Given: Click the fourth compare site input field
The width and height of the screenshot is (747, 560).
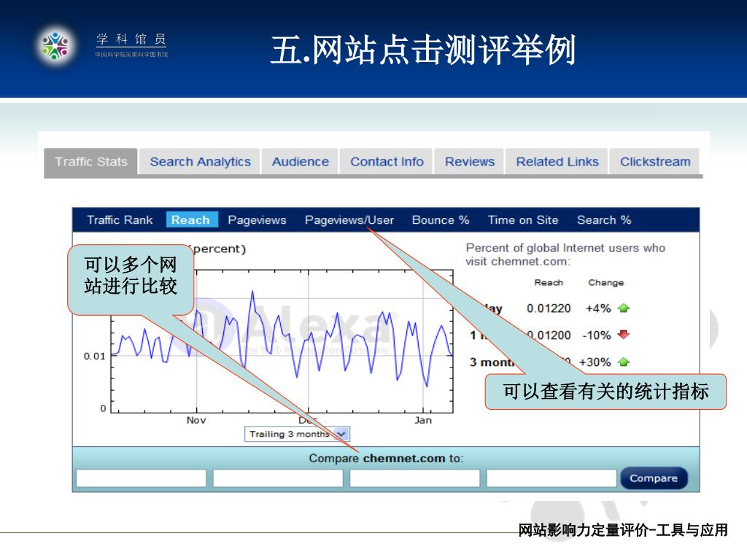Looking at the screenshot, I should coord(551,478).
